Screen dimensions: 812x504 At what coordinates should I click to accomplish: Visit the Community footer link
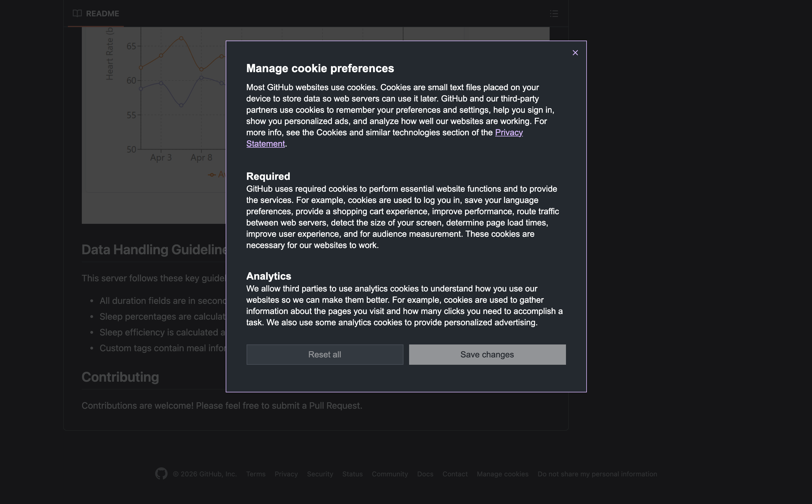pos(390,474)
